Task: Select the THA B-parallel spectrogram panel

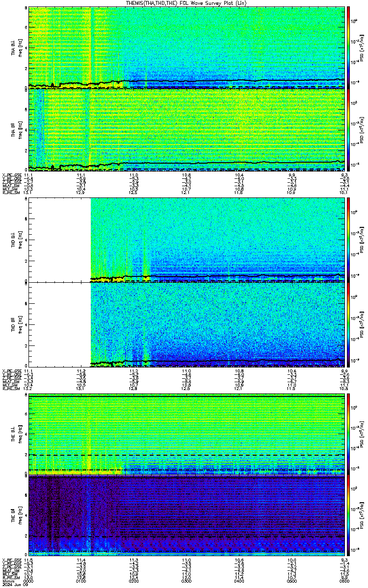Action: [187, 129]
